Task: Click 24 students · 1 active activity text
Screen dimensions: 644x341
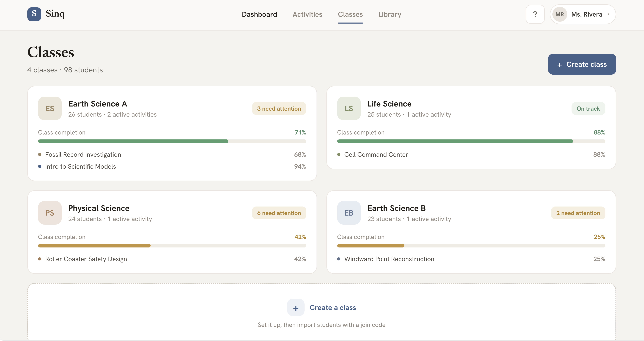Action: (x=110, y=219)
